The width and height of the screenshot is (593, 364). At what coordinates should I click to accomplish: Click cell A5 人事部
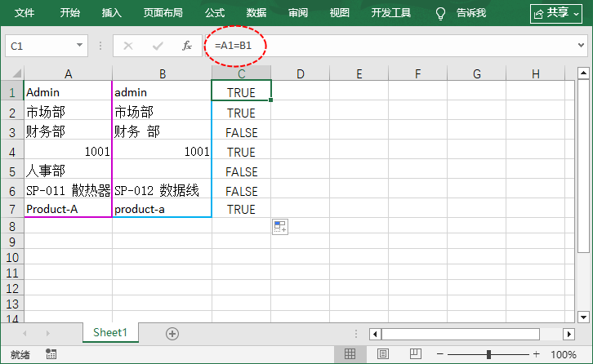pos(68,169)
